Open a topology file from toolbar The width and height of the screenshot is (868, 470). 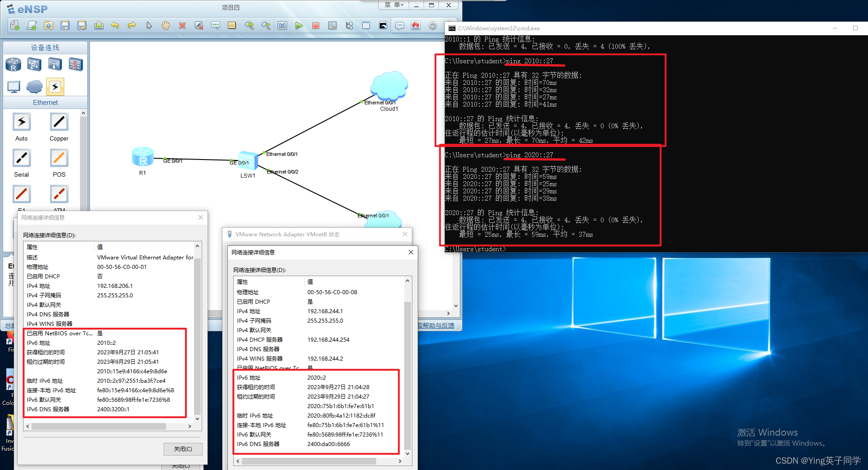[x=48, y=25]
